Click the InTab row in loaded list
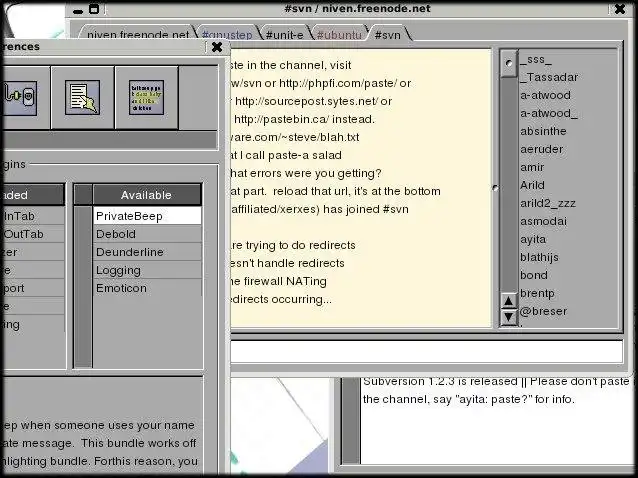This screenshot has height=478, width=638. [x=33, y=216]
